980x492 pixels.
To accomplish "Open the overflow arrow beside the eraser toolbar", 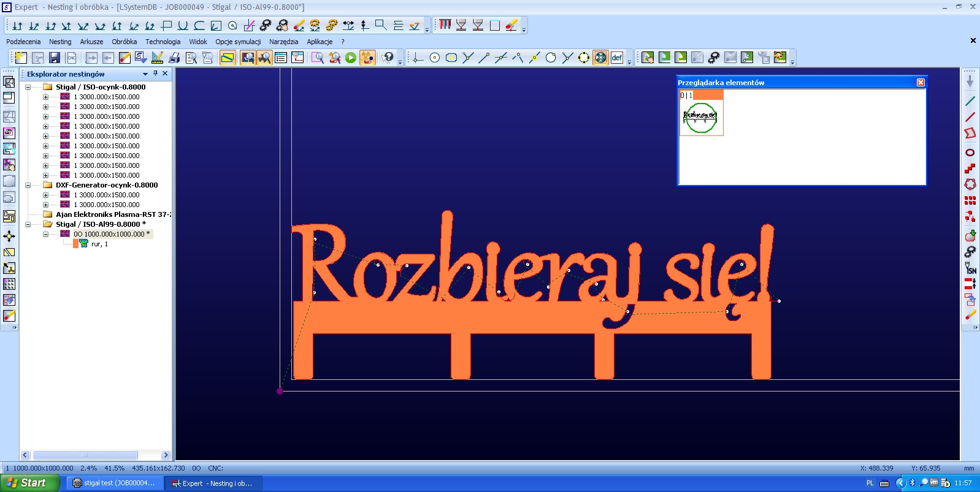I will tap(524, 29).
